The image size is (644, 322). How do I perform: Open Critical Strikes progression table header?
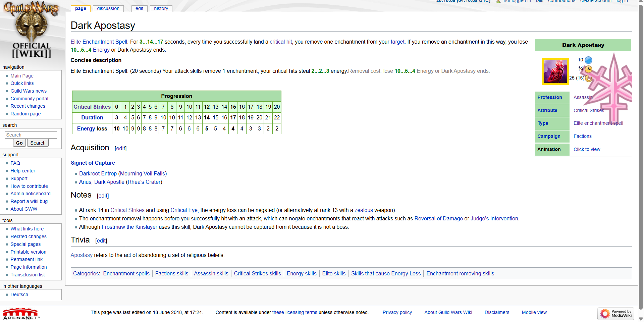(92, 107)
